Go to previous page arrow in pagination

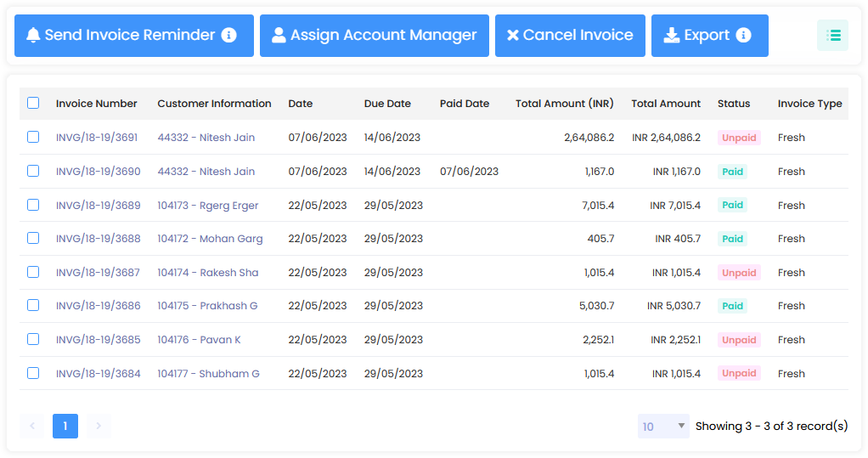tap(32, 426)
